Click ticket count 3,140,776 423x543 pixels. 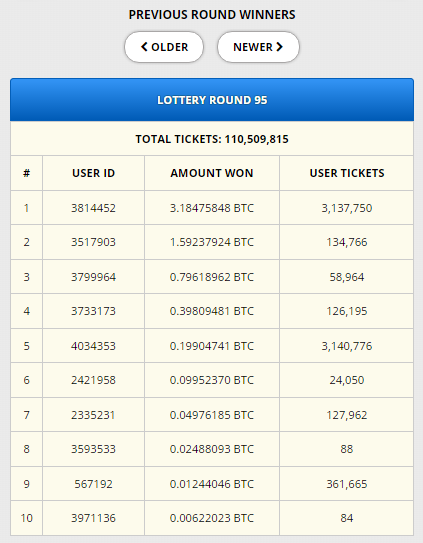point(347,346)
